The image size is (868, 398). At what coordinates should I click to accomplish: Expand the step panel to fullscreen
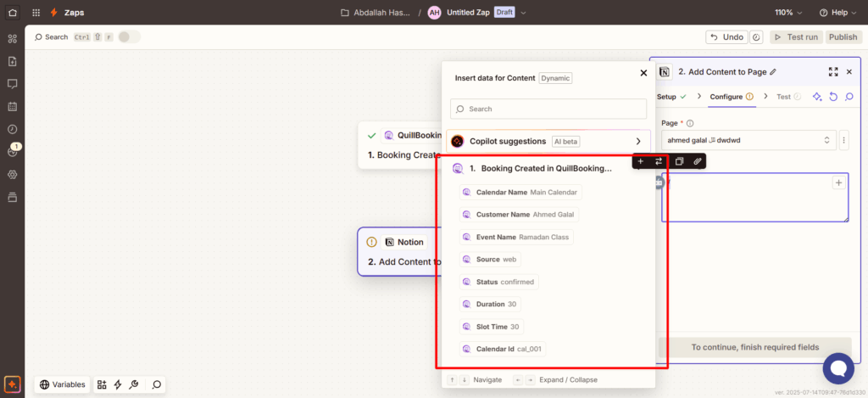coord(832,72)
